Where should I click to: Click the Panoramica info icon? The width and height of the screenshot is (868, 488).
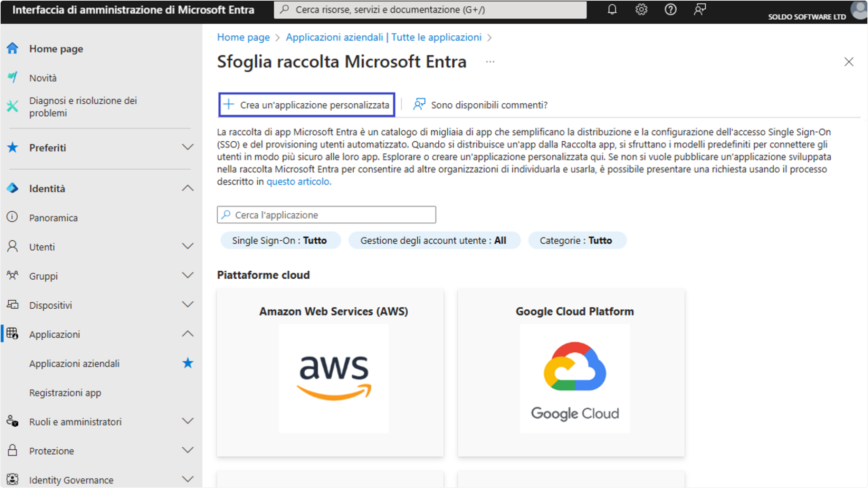[x=13, y=217]
